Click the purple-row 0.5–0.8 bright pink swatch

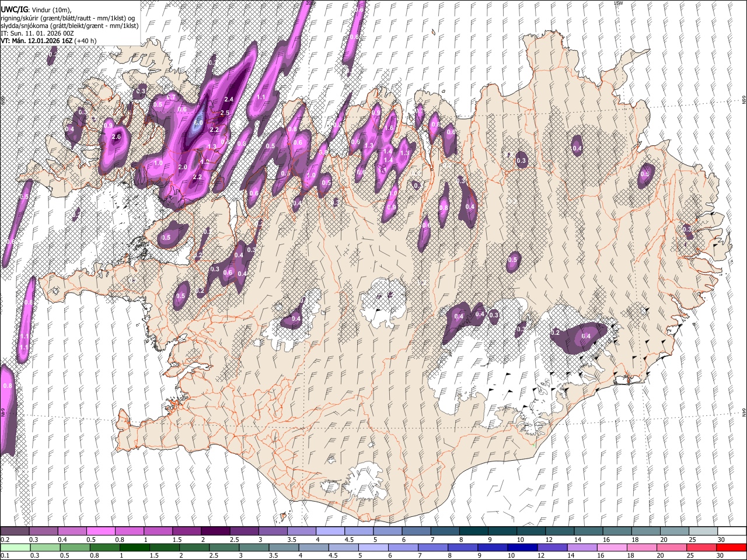coord(101,531)
